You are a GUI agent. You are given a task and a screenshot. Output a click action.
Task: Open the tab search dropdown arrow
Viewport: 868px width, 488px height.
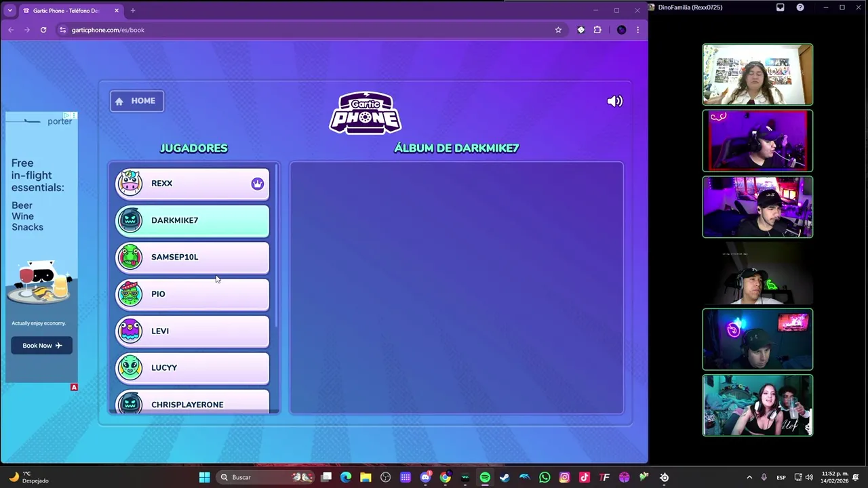pyautogui.click(x=9, y=10)
